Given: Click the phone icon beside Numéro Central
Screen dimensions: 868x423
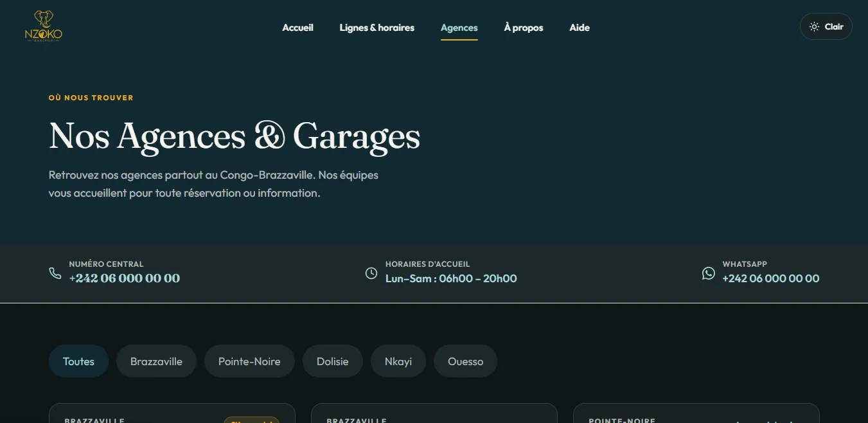Looking at the screenshot, I should click(x=55, y=273).
